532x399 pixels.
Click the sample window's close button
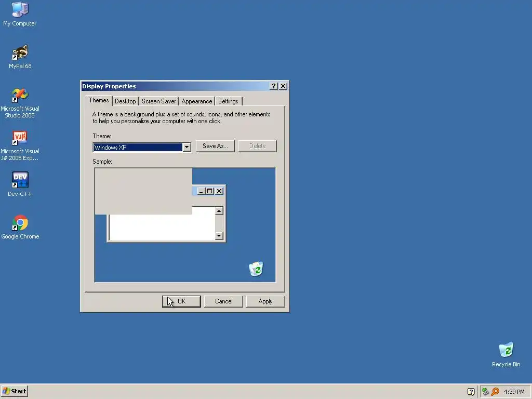220,191
